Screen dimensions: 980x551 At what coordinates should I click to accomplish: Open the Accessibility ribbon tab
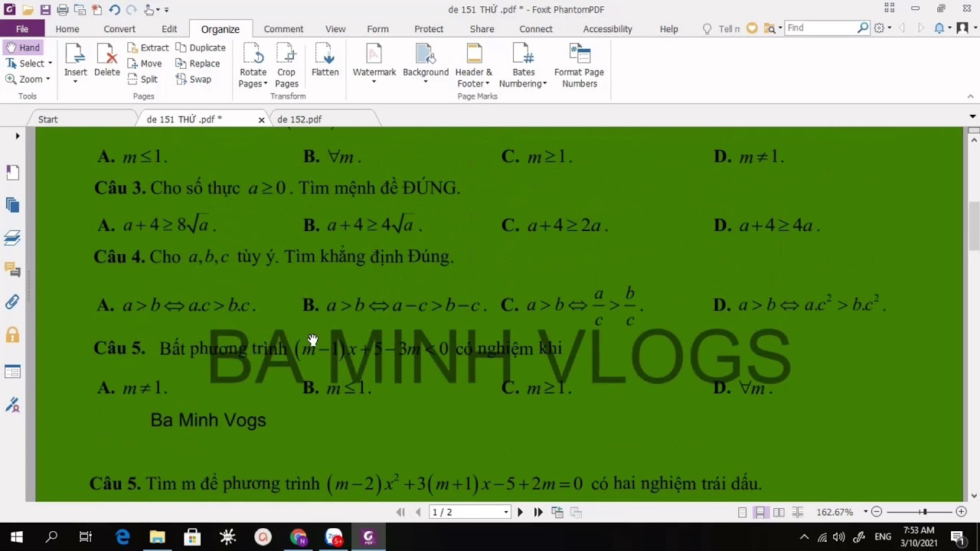point(607,29)
